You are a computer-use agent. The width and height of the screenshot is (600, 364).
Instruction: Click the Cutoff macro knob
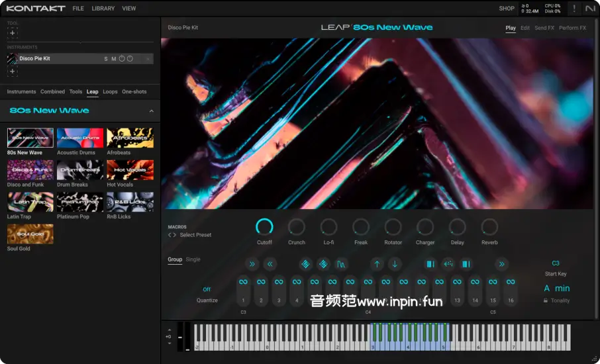pyautogui.click(x=264, y=227)
